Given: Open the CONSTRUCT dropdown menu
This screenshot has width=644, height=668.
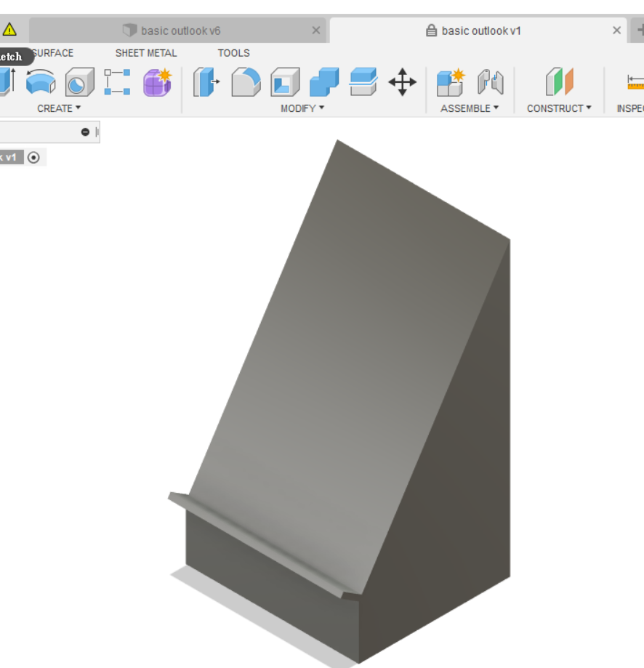Looking at the screenshot, I should point(559,108).
